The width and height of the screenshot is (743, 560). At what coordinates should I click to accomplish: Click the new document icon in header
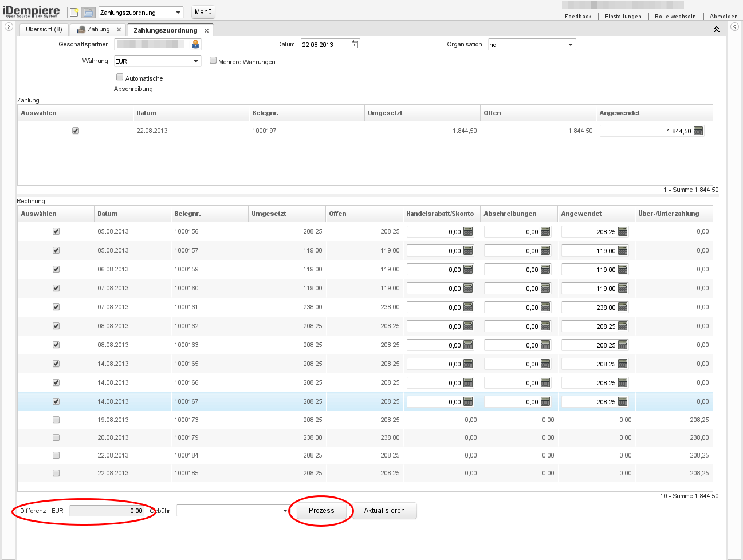[x=74, y=12]
